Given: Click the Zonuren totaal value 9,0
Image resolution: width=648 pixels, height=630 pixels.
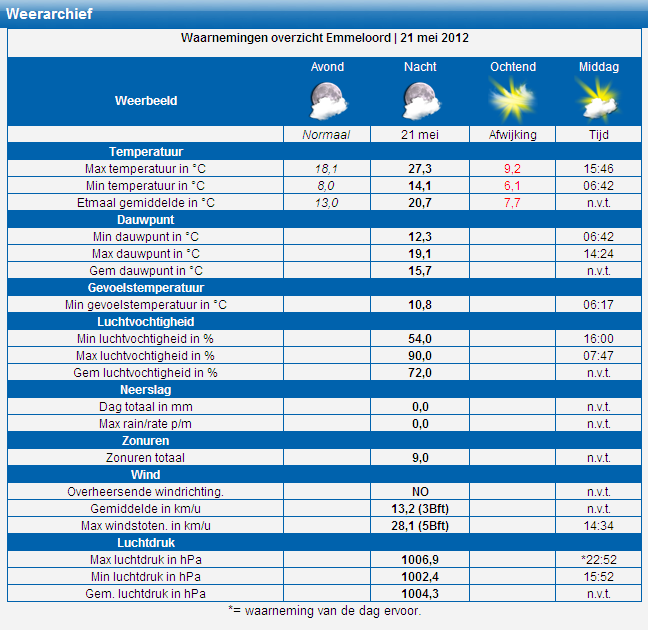Looking at the screenshot, I should click(420, 458).
